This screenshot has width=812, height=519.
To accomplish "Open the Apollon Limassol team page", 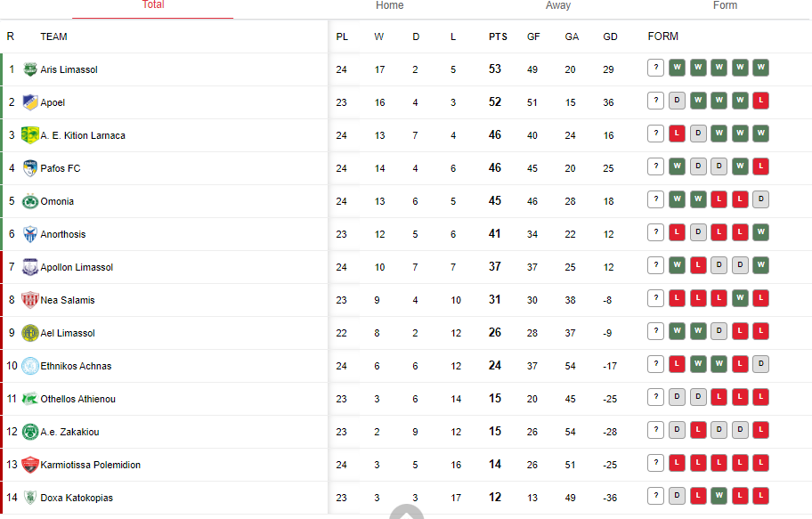I will (77, 267).
